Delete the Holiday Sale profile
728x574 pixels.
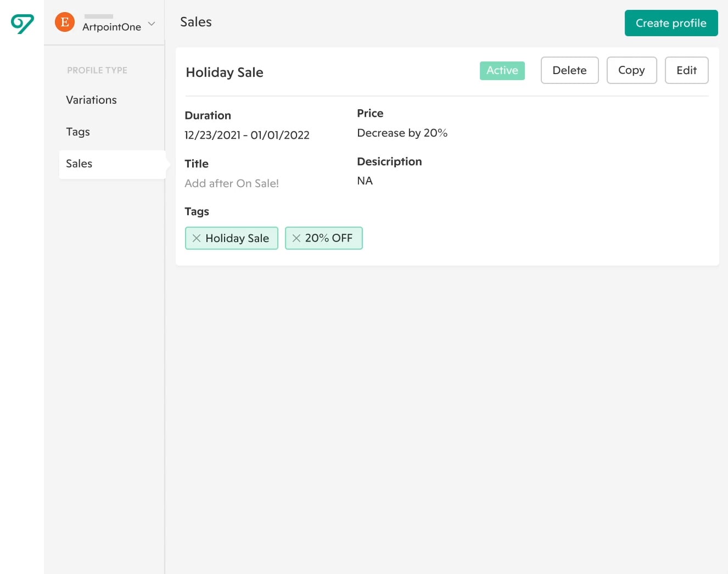pyautogui.click(x=569, y=70)
